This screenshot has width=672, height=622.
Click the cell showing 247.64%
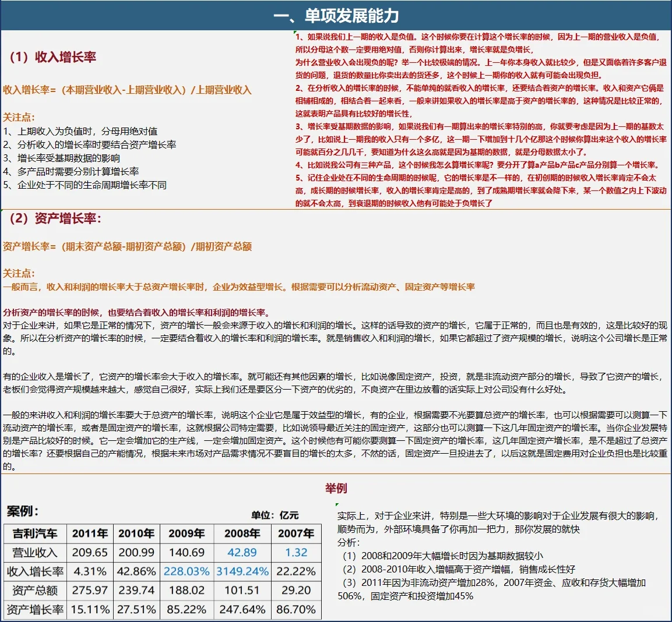tap(242, 609)
